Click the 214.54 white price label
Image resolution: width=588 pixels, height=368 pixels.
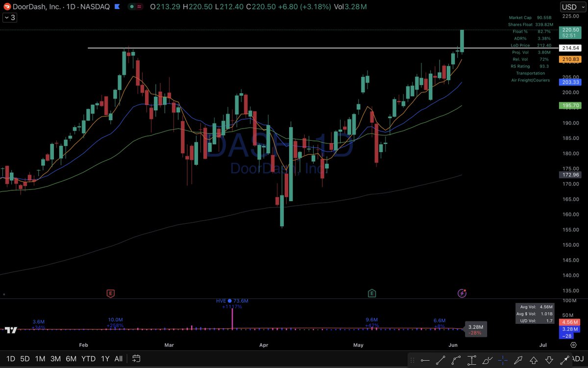pyautogui.click(x=570, y=49)
